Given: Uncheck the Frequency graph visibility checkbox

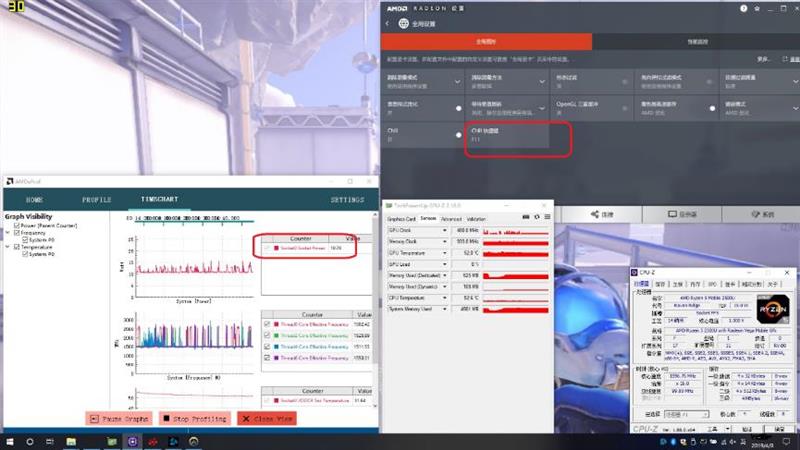Looking at the screenshot, I should click(17, 233).
